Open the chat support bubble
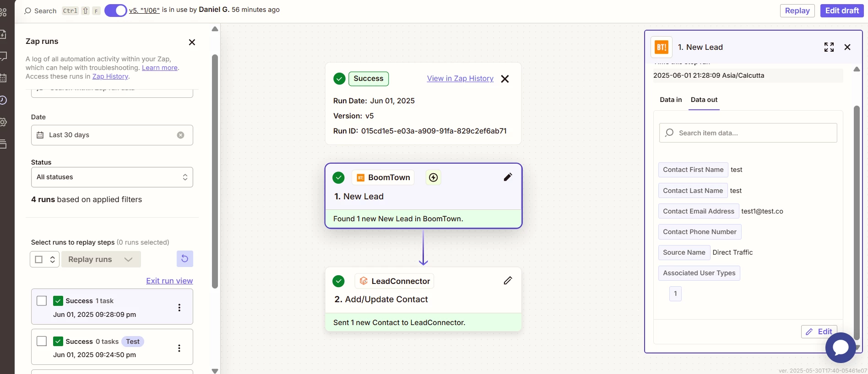Viewport: 868px width, 374px height. tap(841, 348)
